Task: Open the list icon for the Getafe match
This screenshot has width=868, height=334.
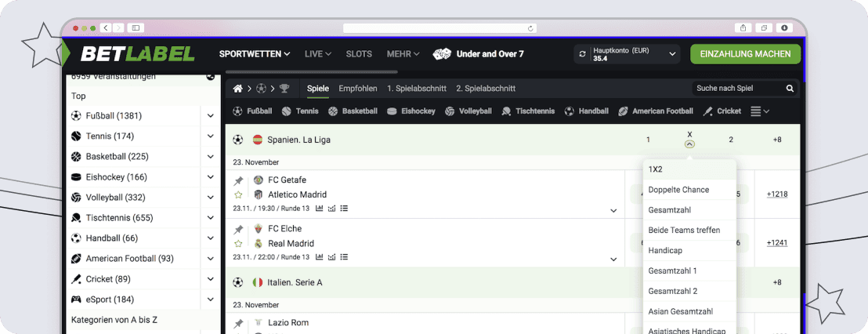Action: pyautogui.click(x=344, y=209)
